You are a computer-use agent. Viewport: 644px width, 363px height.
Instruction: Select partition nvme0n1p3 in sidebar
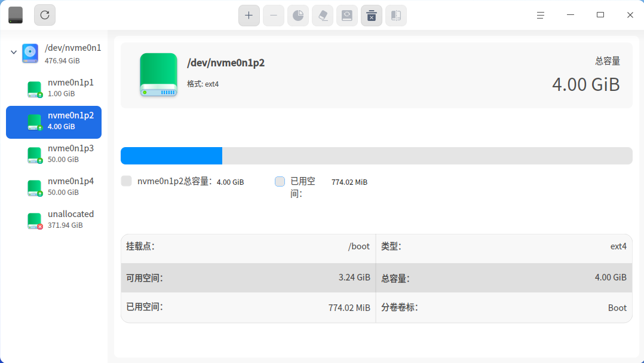(x=54, y=154)
